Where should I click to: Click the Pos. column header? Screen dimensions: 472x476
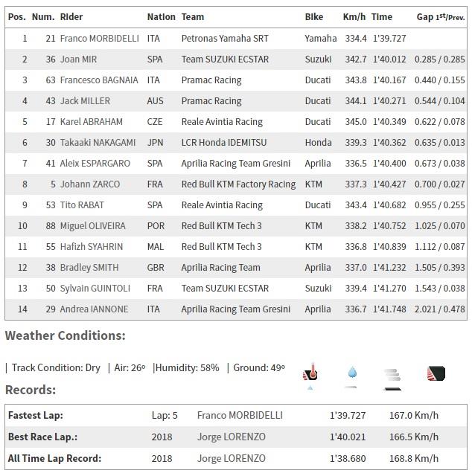[17, 17]
